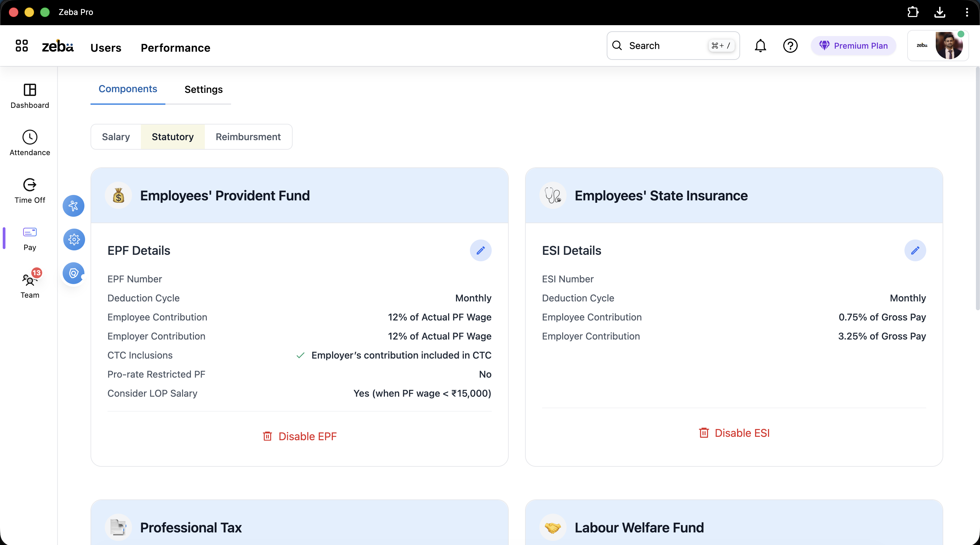
Task: Click the Zeba Pro window title
Action: 76,12
